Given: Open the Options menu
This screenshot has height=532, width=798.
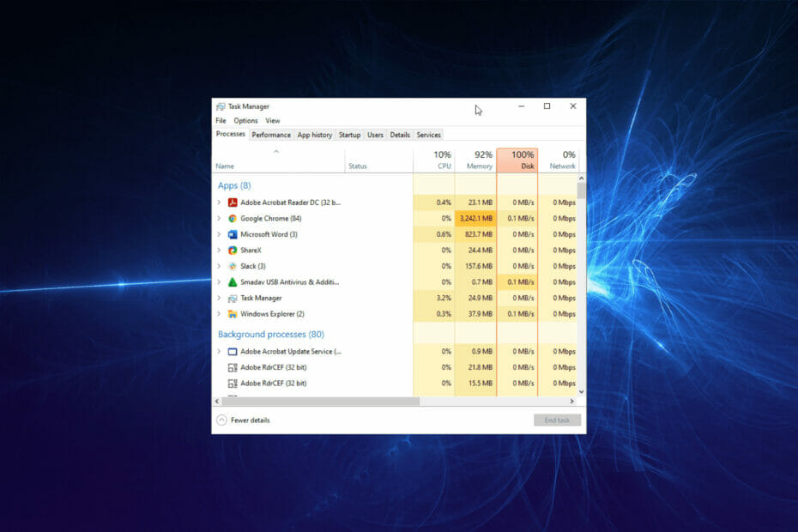Looking at the screenshot, I should click(x=245, y=121).
